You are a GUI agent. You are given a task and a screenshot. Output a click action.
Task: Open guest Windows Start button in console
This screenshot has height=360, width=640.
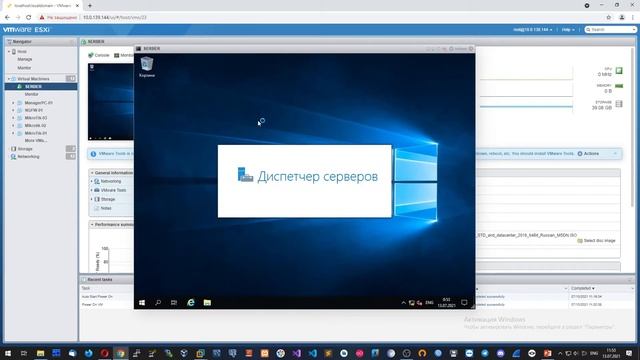click(142, 302)
